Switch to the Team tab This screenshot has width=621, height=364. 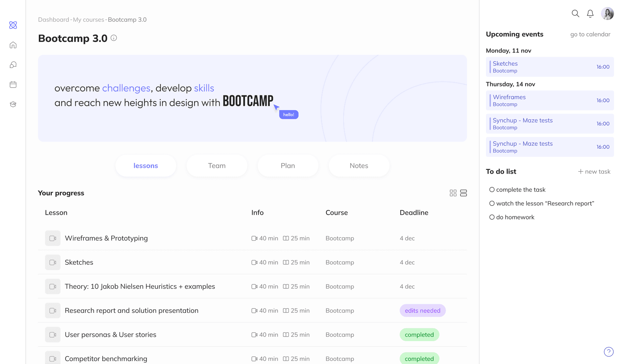(x=217, y=166)
